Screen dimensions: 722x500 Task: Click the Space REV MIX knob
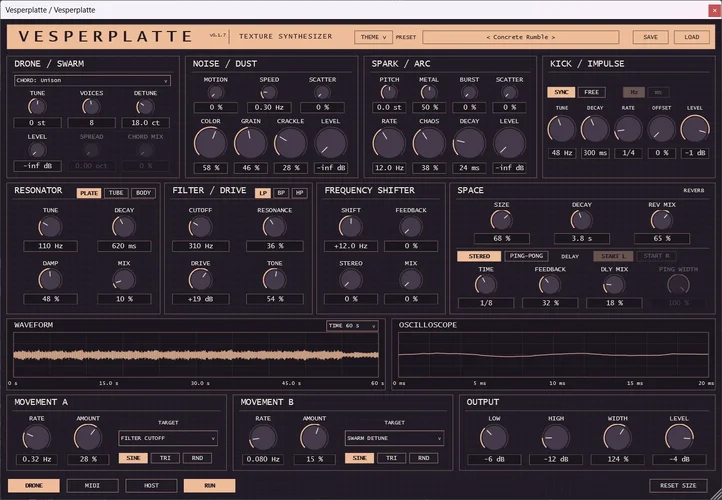[662, 221]
